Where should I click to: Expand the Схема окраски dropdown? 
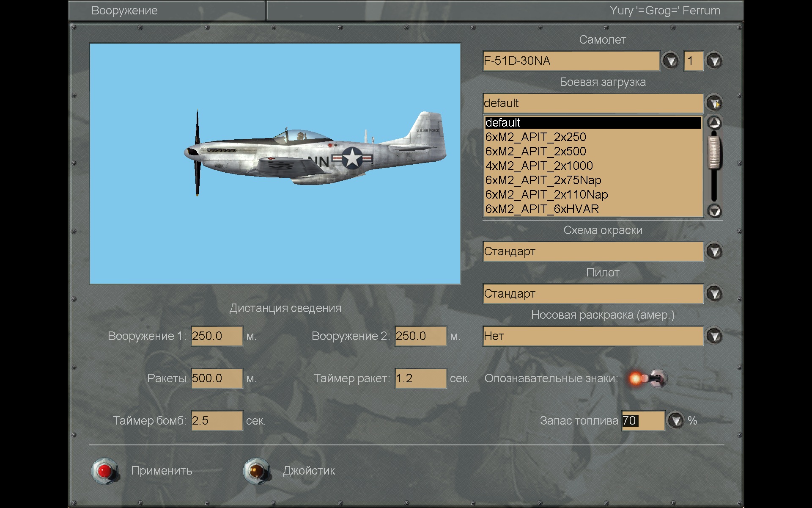(714, 251)
